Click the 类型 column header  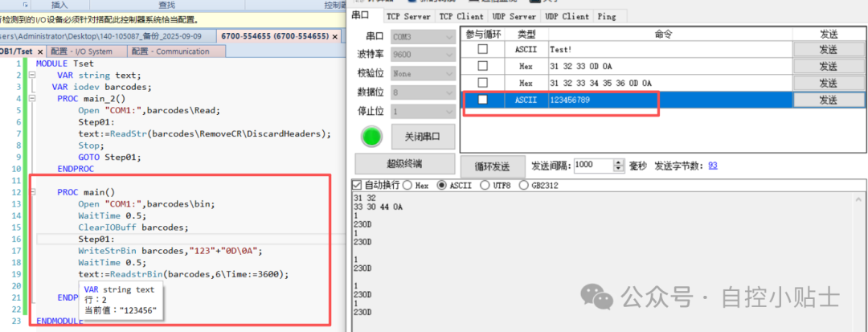point(526,35)
